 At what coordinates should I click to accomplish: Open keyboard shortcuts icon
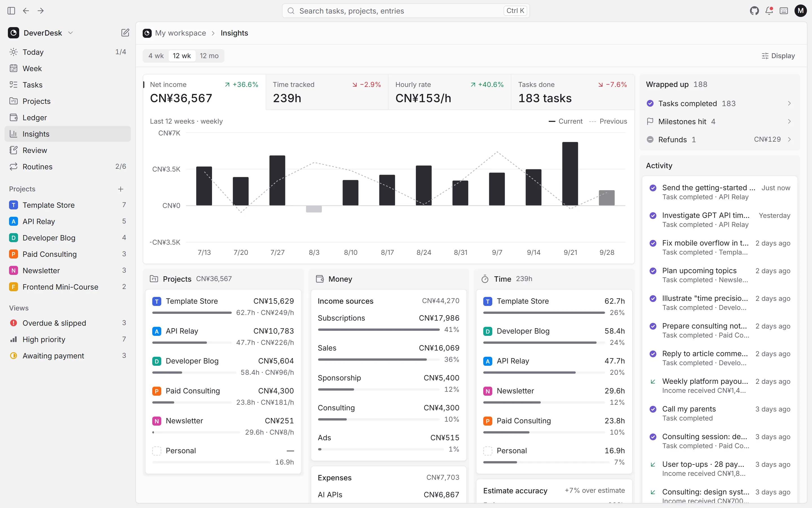pyautogui.click(x=784, y=11)
